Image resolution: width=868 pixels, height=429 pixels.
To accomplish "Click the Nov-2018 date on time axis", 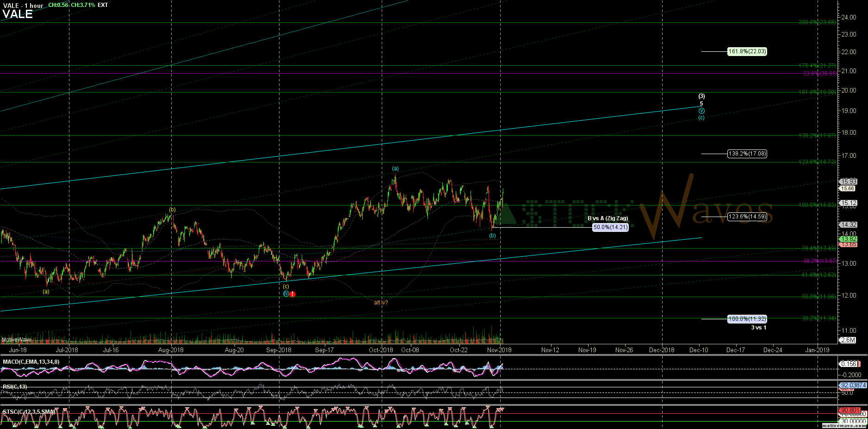I will (x=499, y=350).
